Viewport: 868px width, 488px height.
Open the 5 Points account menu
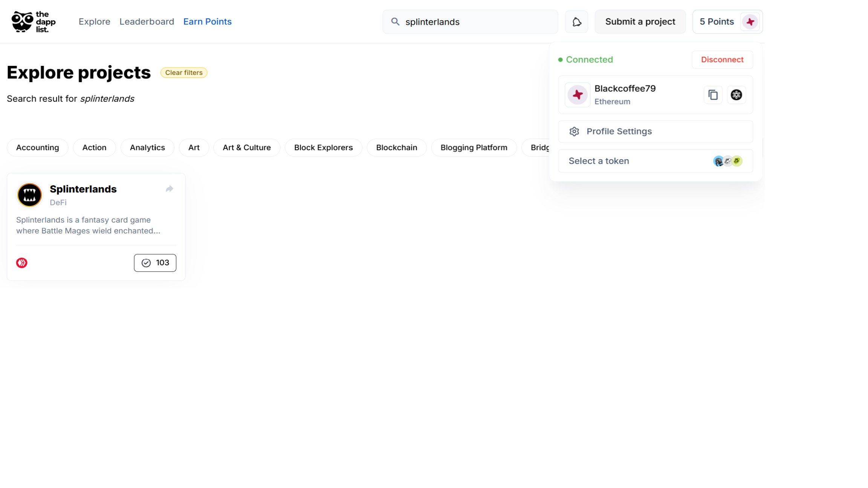point(727,22)
